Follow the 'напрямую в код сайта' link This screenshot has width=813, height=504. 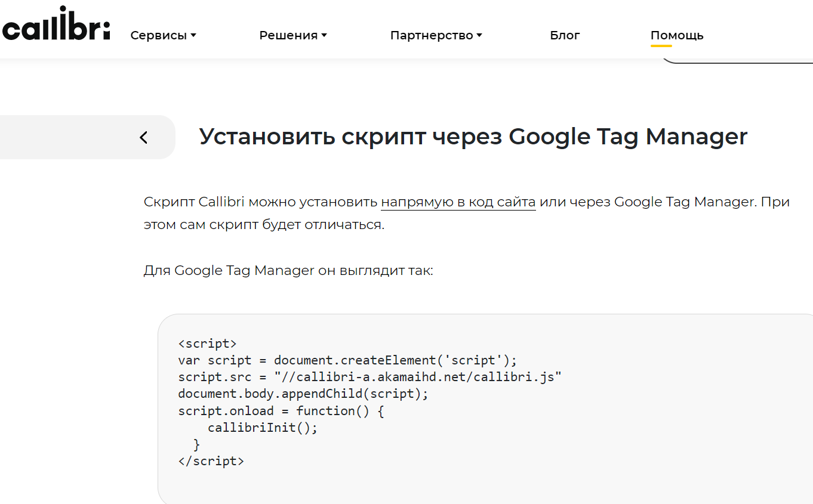458,202
